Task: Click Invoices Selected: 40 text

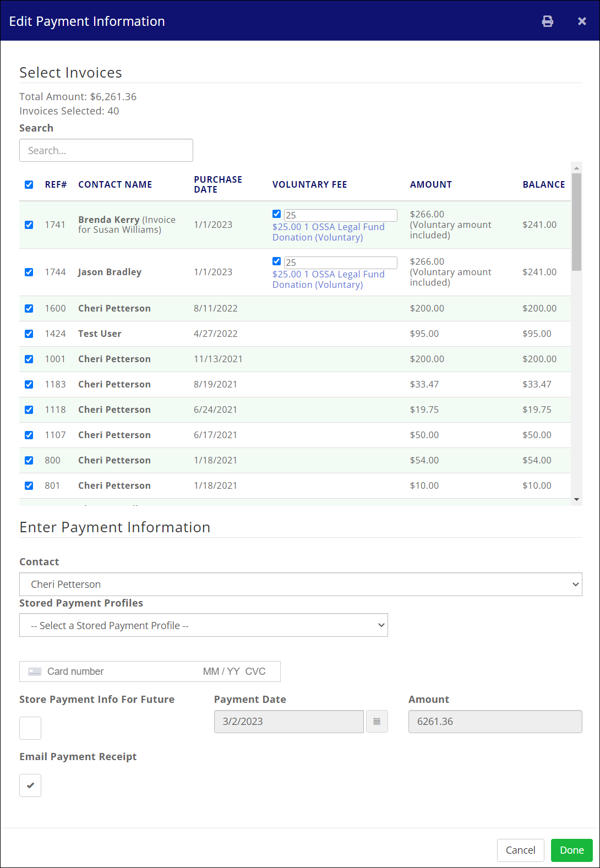Action: (x=69, y=111)
